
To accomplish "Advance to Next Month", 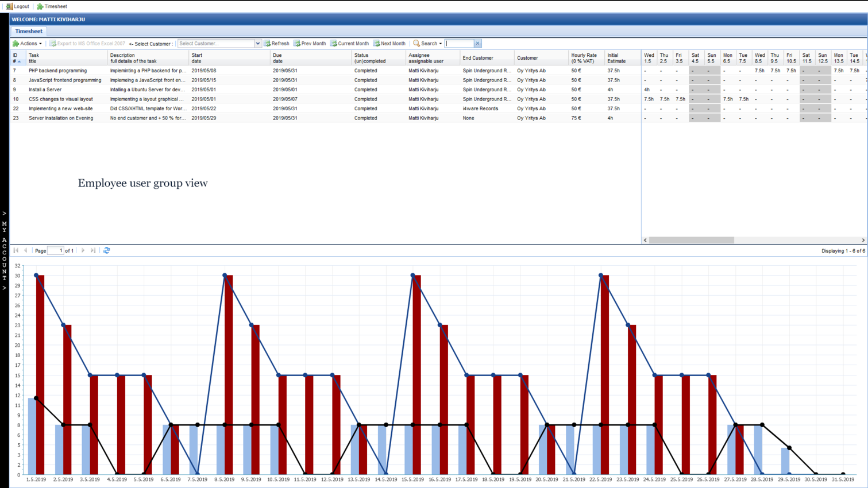I will (x=389, y=44).
